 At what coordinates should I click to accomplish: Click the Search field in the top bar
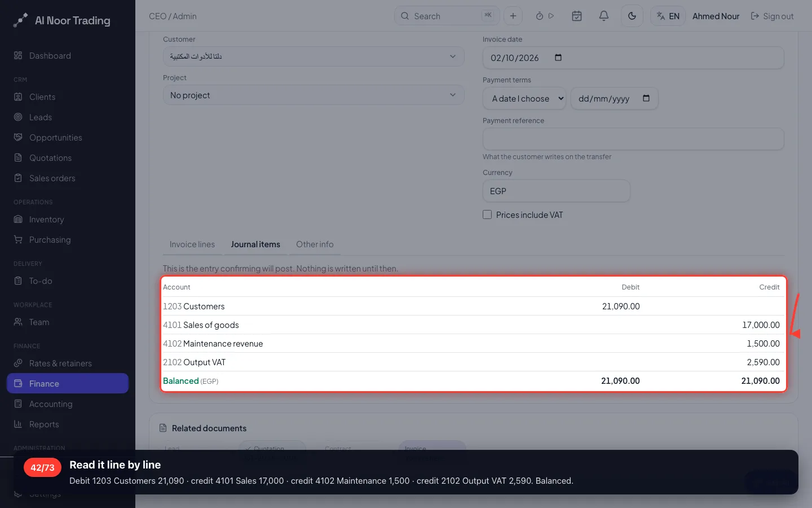(x=447, y=16)
